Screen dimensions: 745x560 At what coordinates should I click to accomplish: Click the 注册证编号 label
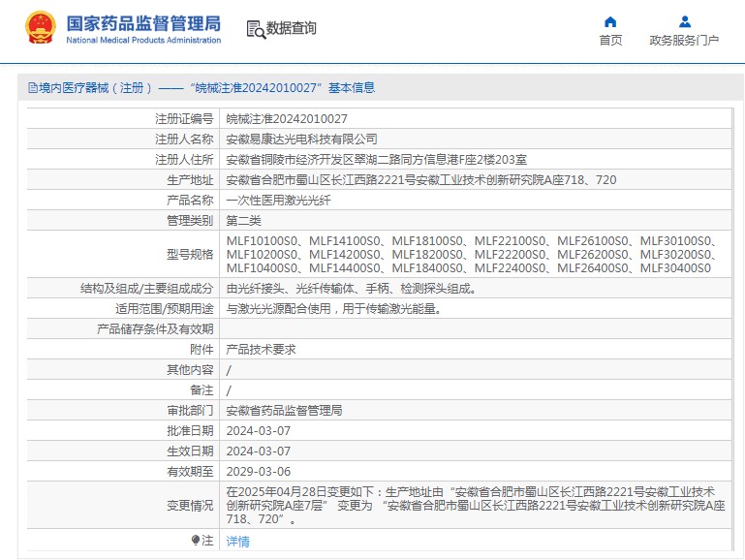pos(184,119)
